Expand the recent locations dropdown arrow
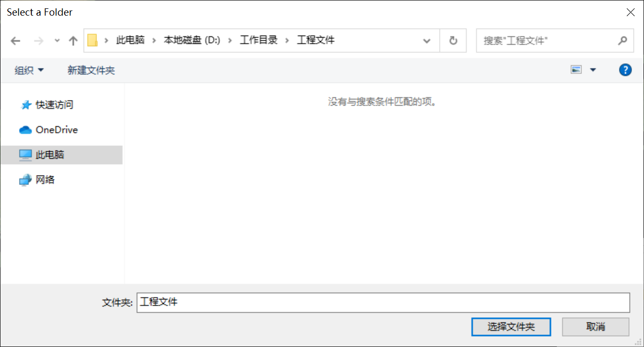This screenshot has height=347, width=644. click(57, 41)
